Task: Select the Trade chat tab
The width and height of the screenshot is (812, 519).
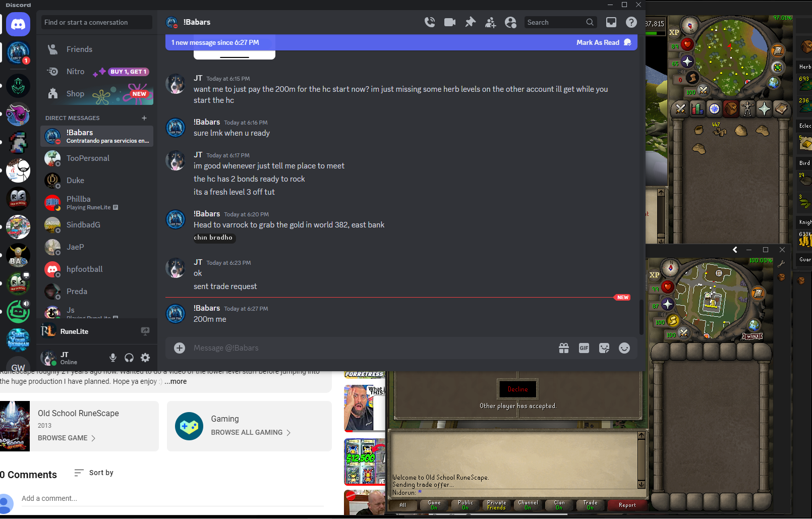Action: click(x=591, y=505)
